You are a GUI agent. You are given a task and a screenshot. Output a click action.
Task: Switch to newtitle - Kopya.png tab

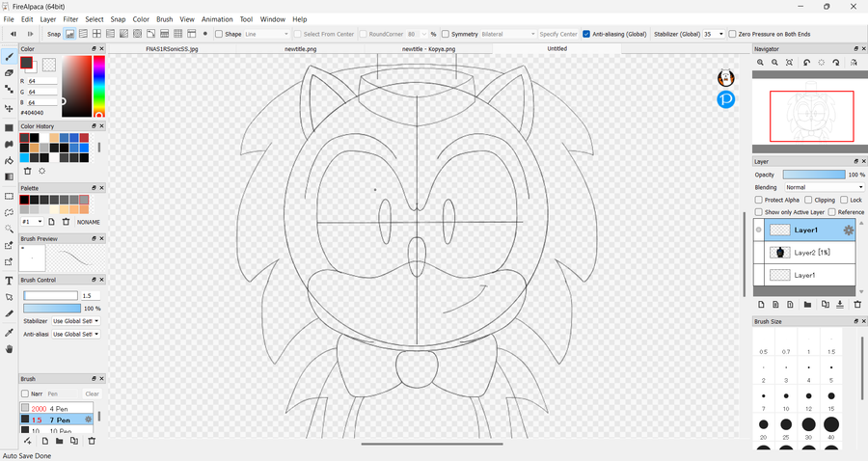coord(428,48)
